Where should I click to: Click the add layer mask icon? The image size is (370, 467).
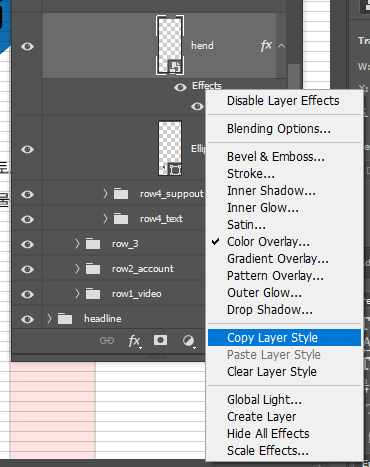[160, 340]
